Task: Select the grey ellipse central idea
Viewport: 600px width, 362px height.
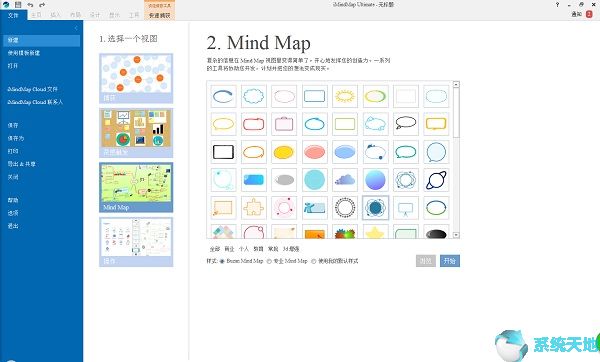Action: [284, 180]
